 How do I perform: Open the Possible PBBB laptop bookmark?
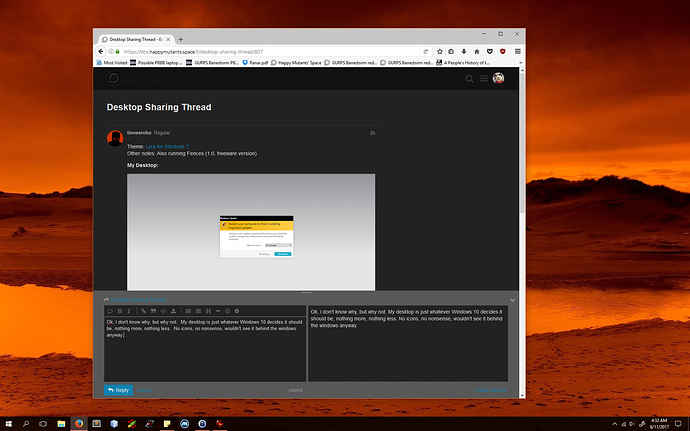click(156, 63)
